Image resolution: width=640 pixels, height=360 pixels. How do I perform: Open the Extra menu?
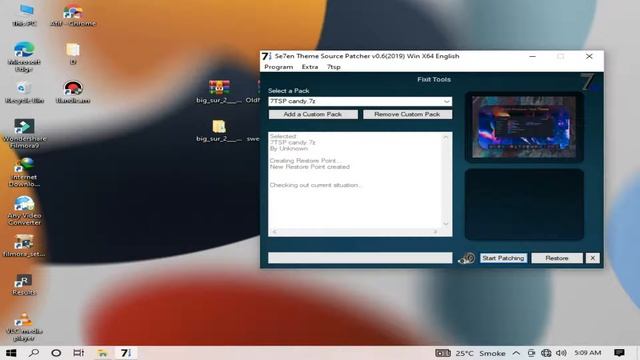pos(310,67)
